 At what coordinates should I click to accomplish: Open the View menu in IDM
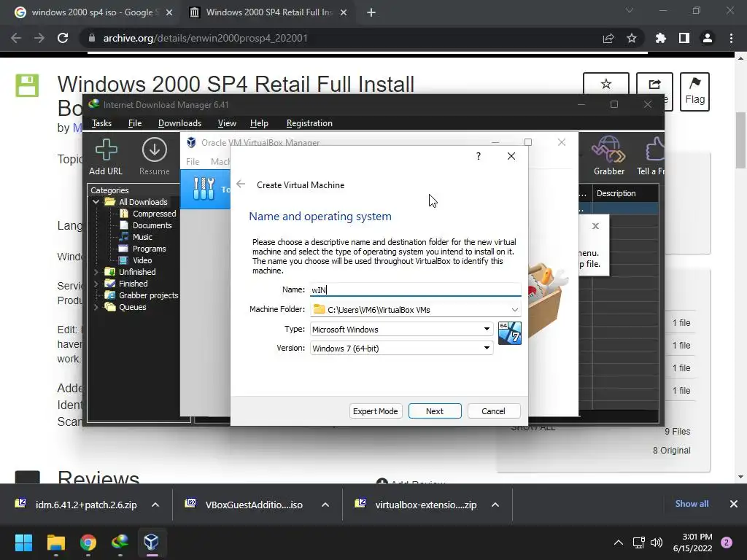227,123
